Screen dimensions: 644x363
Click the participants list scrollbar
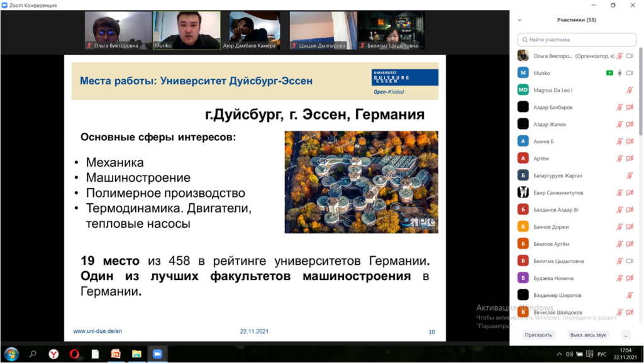[x=641, y=91]
